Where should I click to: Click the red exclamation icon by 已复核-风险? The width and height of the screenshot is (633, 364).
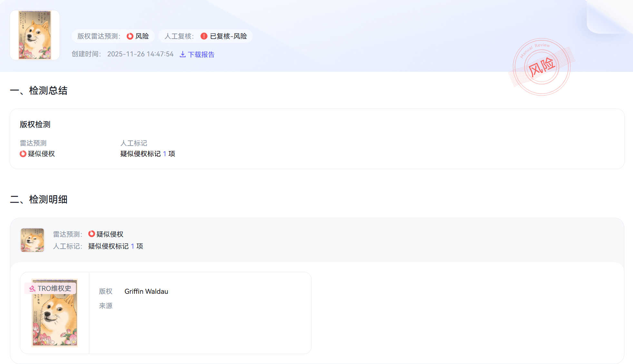tap(204, 36)
